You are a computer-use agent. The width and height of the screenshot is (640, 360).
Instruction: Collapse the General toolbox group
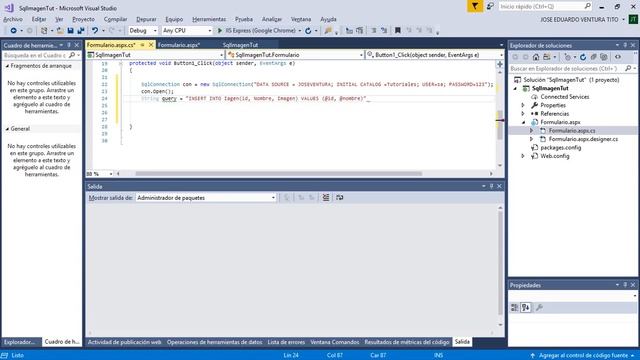coord(7,129)
